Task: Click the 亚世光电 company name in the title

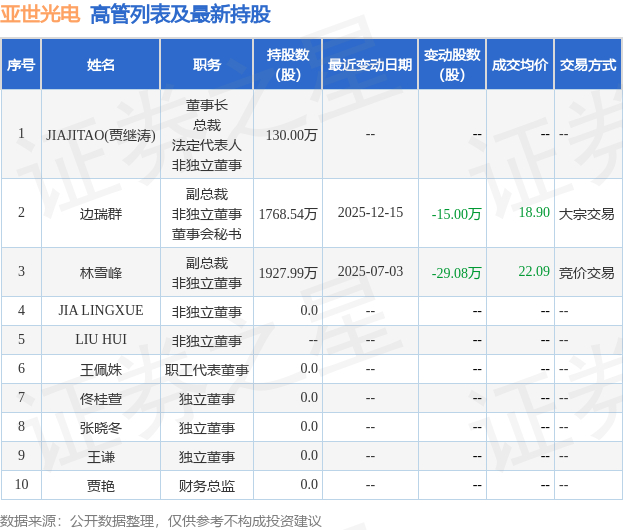Action: (x=40, y=14)
